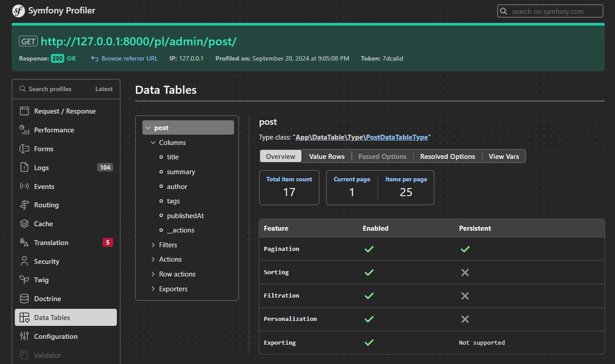Click the Validator panel icon
Viewport: 615px width, 364px height.
click(25, 355)
